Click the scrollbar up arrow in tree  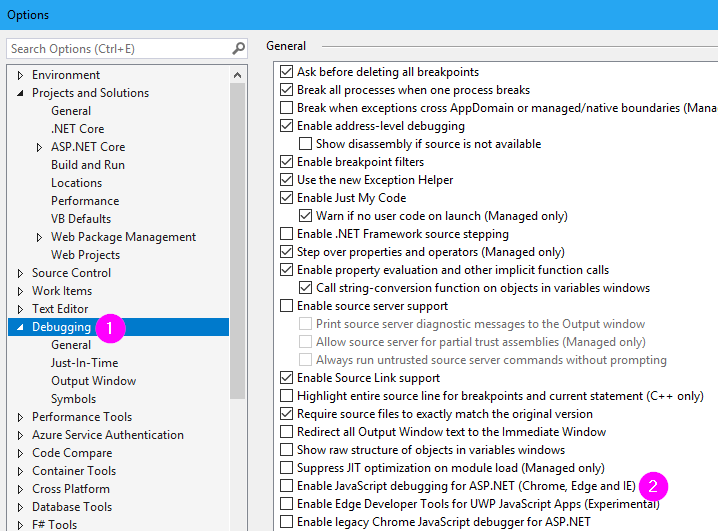click(x=237, y=75)
